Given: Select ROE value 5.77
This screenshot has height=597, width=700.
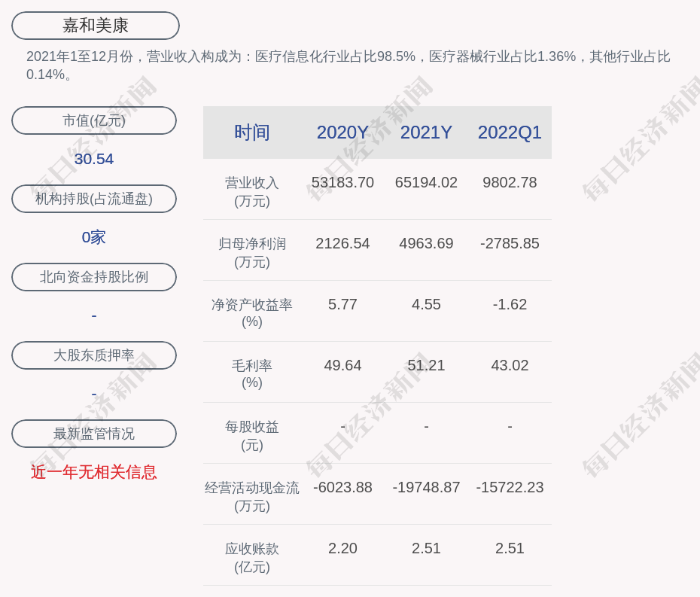Looking at the screenshot, I should [x=342, y=305].
